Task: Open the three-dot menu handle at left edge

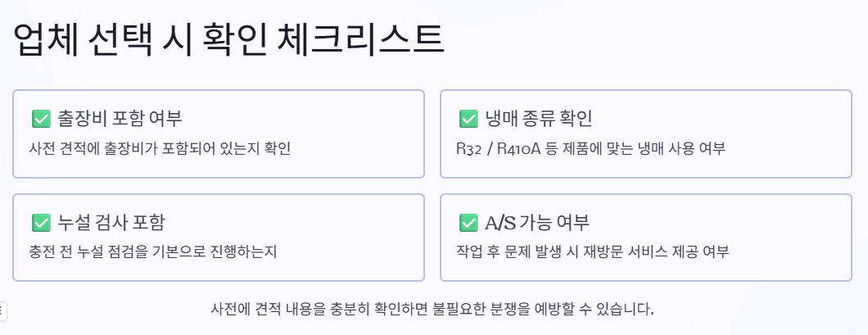Action: [x=2, y=310]
